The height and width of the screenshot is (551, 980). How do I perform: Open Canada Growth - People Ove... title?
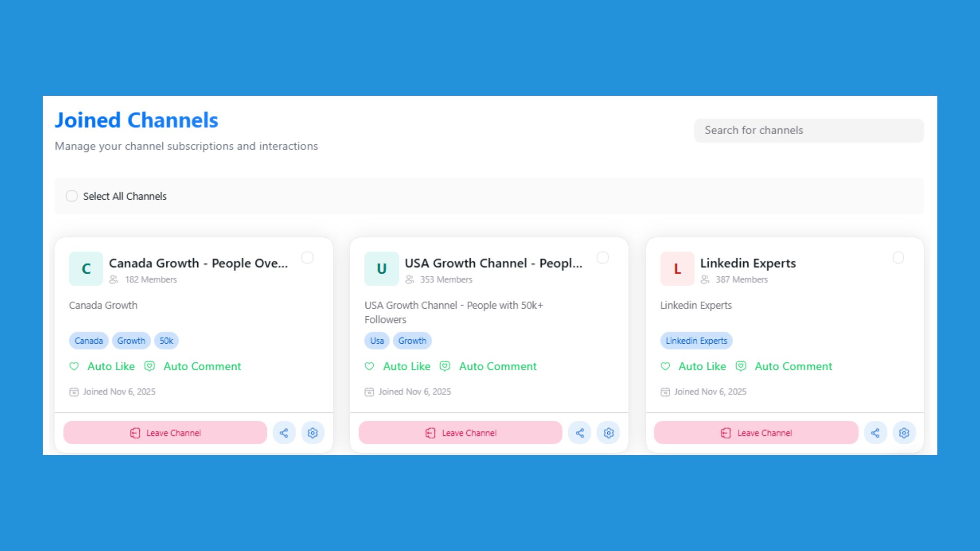coord(198,263)
